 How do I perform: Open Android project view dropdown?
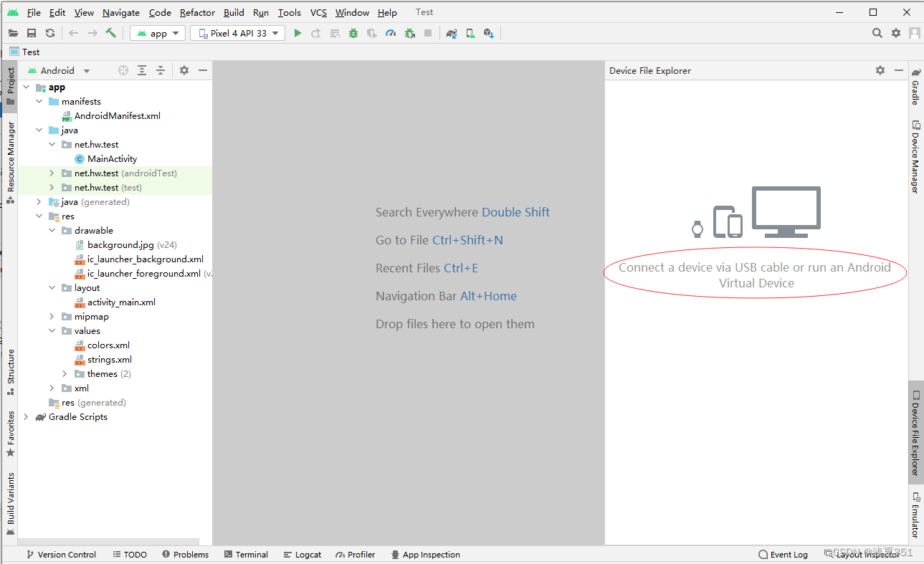[59, 70]
